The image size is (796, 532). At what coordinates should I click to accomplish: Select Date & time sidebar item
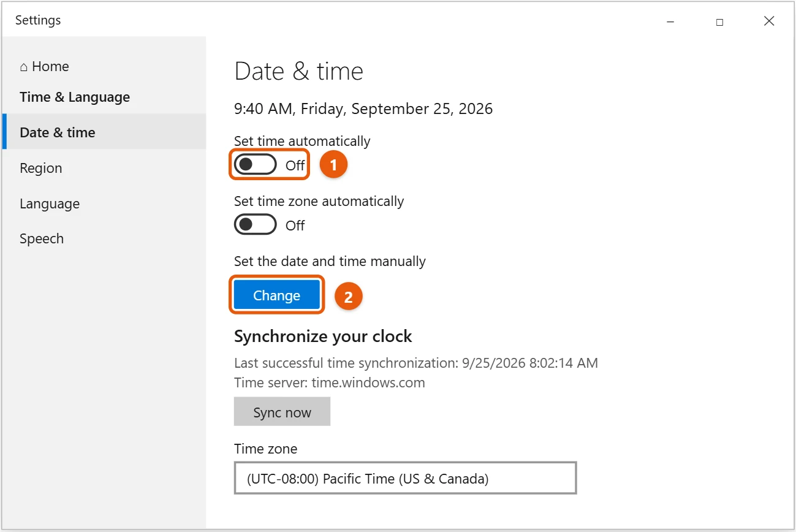pyautogui.click(x=104, y=132)
